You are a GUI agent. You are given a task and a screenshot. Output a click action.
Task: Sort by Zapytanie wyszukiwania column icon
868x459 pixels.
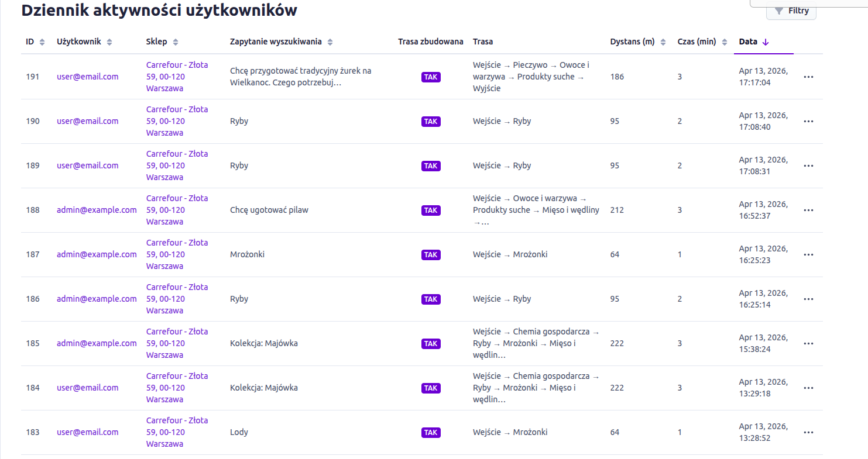[x=330, y=42]
